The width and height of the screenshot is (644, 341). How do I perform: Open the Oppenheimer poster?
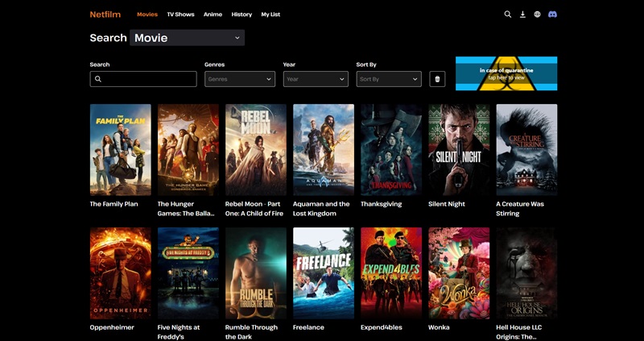click(x=120, y=273)
